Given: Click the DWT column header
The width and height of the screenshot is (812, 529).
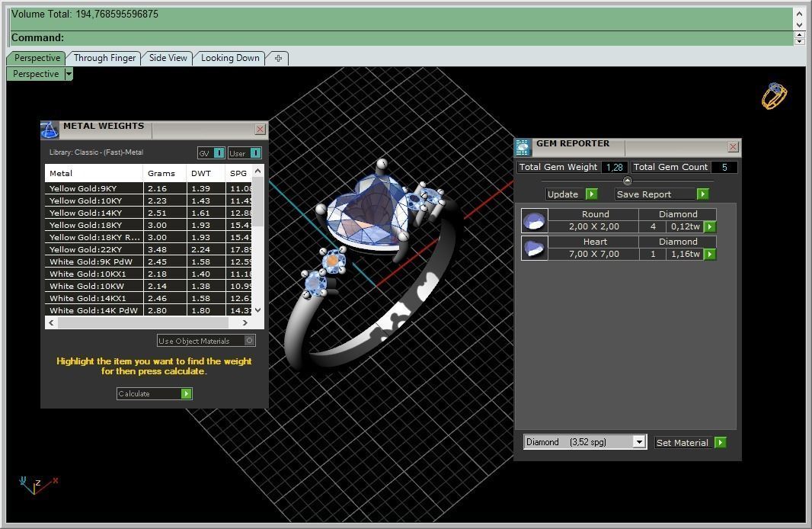Looking at the screenshot, I should (x=206, y=173).
